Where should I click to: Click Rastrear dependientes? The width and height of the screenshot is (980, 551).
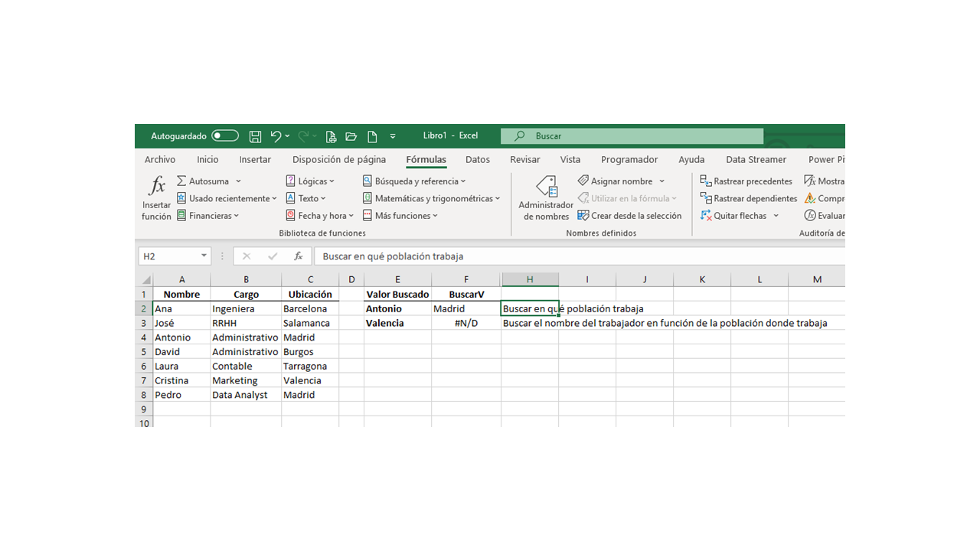coord(749,198)
